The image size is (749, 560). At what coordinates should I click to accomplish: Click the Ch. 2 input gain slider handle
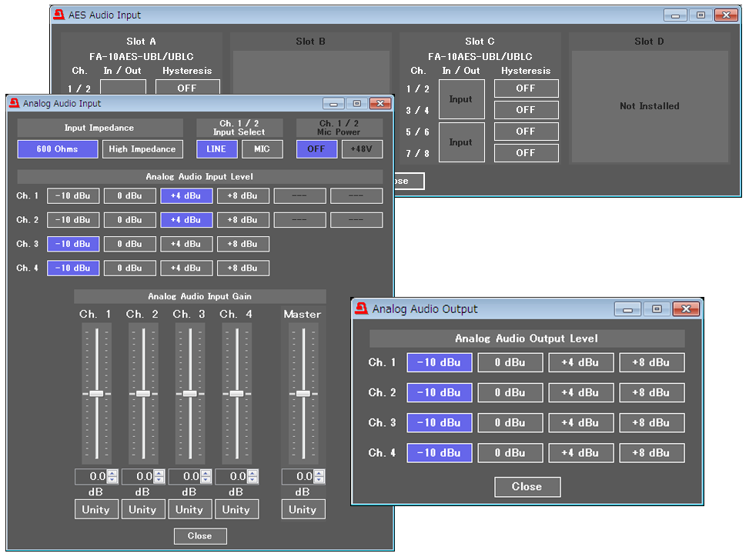143,393
